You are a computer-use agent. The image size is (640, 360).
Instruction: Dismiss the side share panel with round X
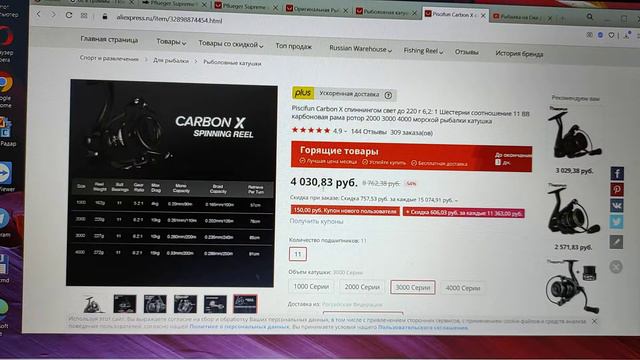(616, 267)
